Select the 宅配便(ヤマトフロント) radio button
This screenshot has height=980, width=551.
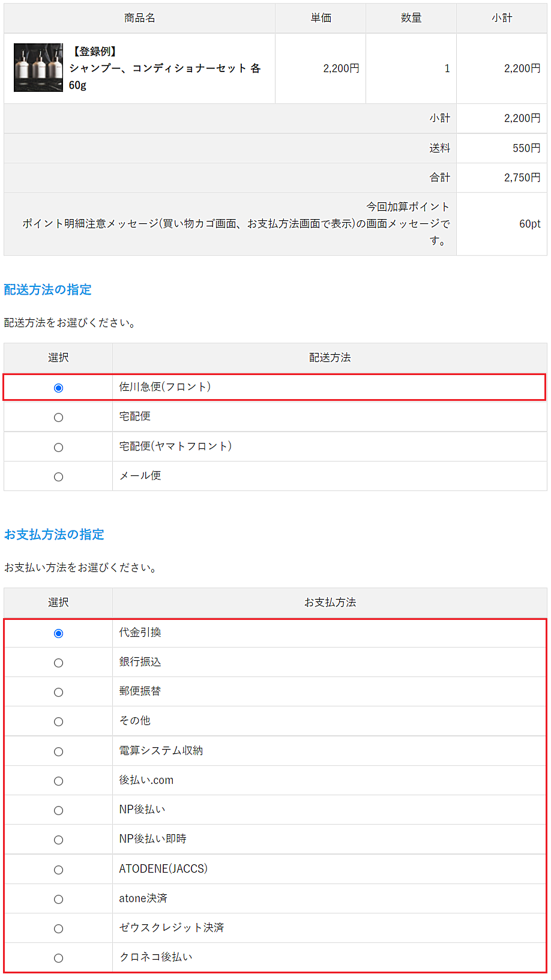(58, 447)
